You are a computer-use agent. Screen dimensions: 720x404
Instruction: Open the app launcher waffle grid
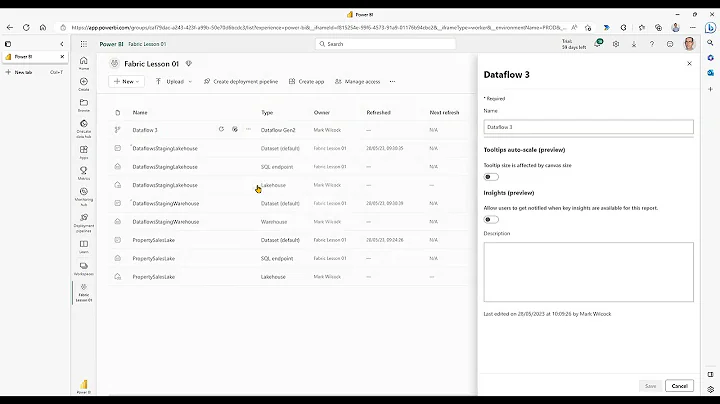(x=84, y=44)
